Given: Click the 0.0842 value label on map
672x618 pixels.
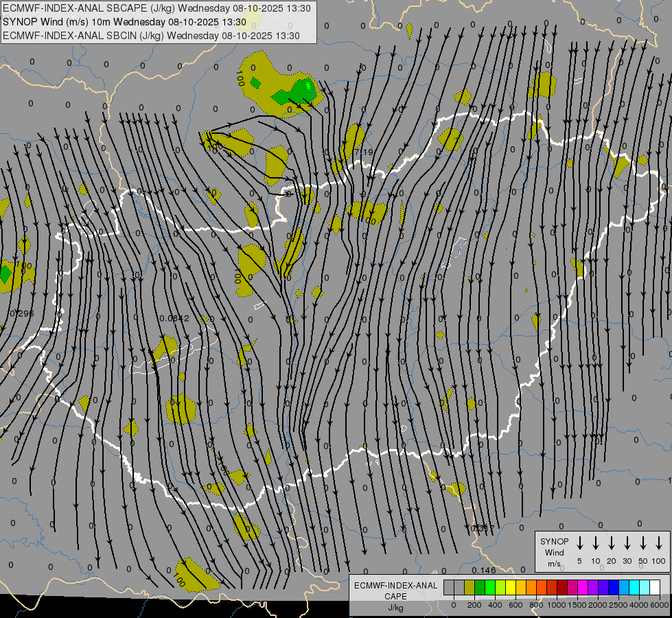Looking at the screenshot, I should (173, 318).
